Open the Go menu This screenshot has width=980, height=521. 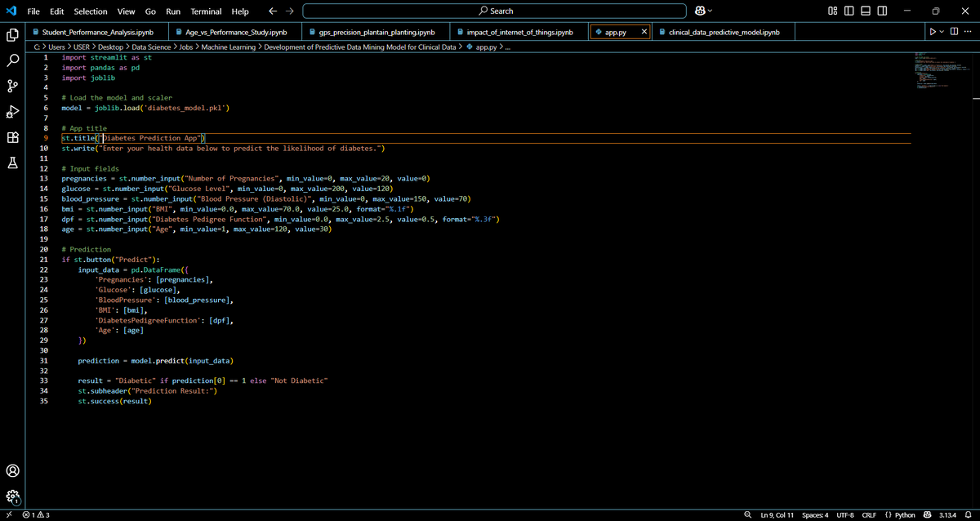[x=150, y=11]
